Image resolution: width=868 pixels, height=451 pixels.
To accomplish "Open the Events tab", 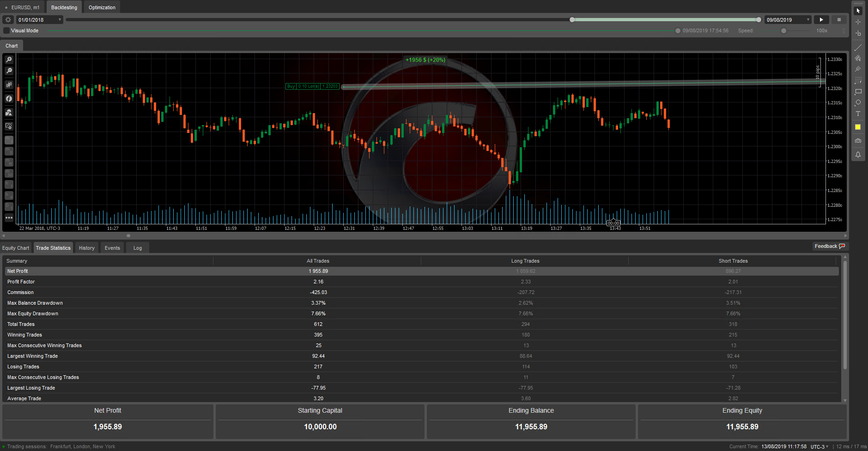I will pos(112,248).
